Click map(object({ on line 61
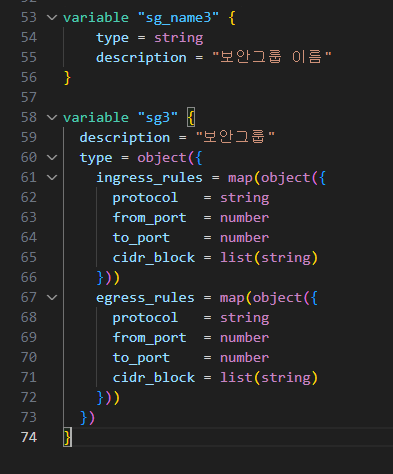 point(277,178)
